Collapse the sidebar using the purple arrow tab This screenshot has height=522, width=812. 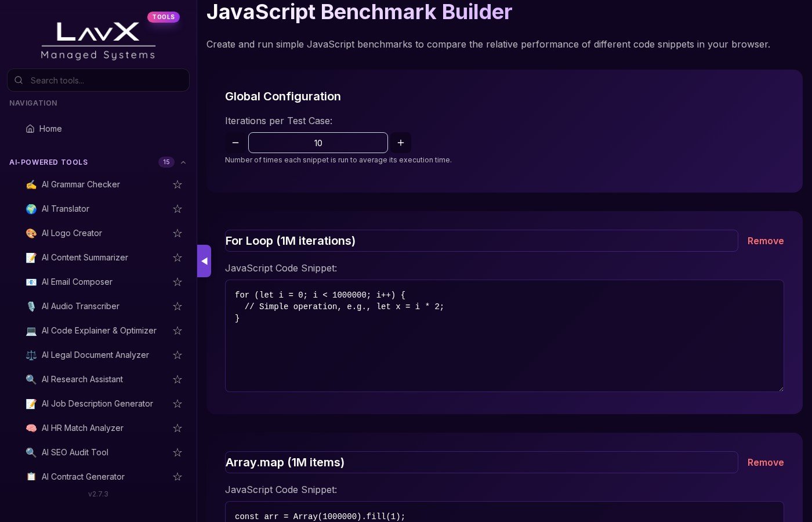point(204,261)
